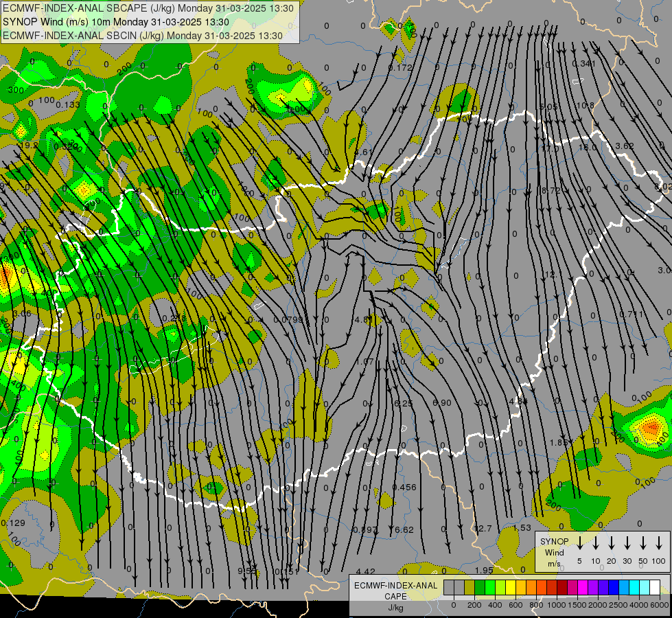Click the map value 10.8
The height and width of the screenshot is (618, 672).
click(x=586, y=105)
